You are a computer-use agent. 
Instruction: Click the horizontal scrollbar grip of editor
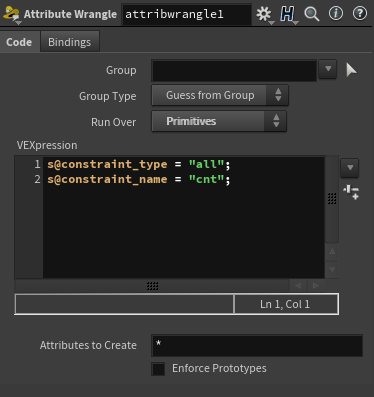(x=152, y=286)
